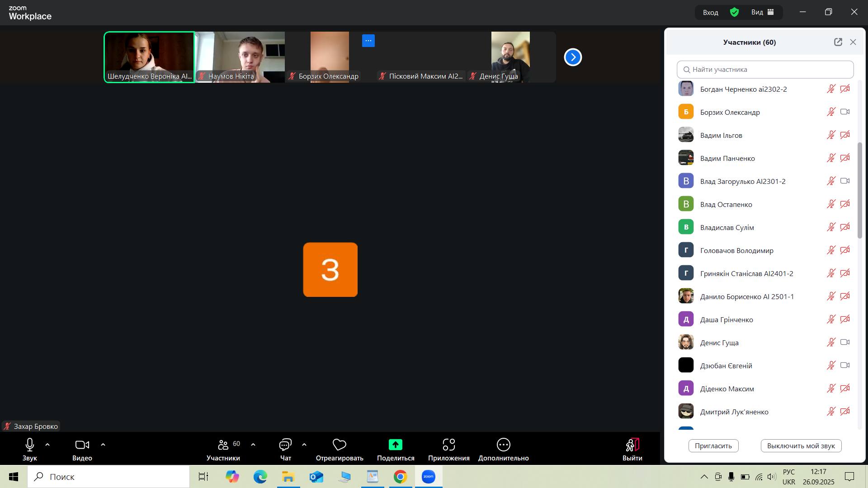The image size is (868, 488).
Task: Click the Reactions (Отреагировать) heart icon
Action: click(x=339, y=445)
